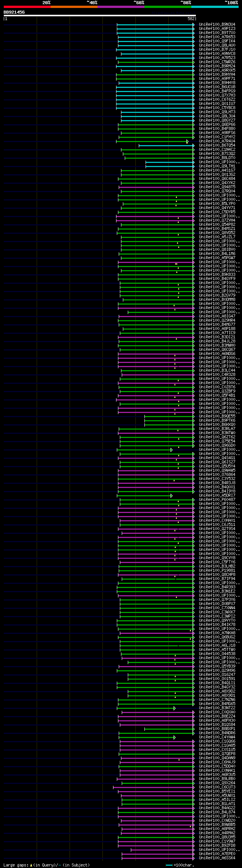
Task: Select the UniRef100_B3N1E2 label
Action: [x=217, y=591]
